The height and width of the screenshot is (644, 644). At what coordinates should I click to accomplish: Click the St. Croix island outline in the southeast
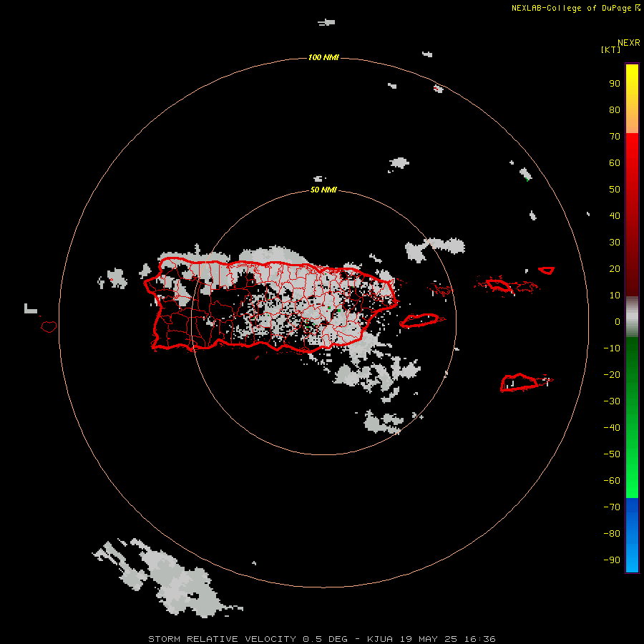point(519,382)
